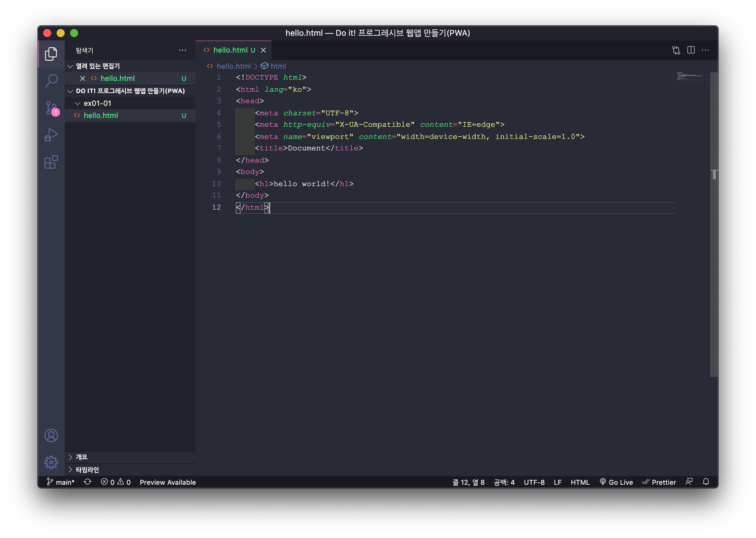Select the hello.html editor tab
Image resolution: width=756 pixels, height=538 pixels.
pos(230,50)
